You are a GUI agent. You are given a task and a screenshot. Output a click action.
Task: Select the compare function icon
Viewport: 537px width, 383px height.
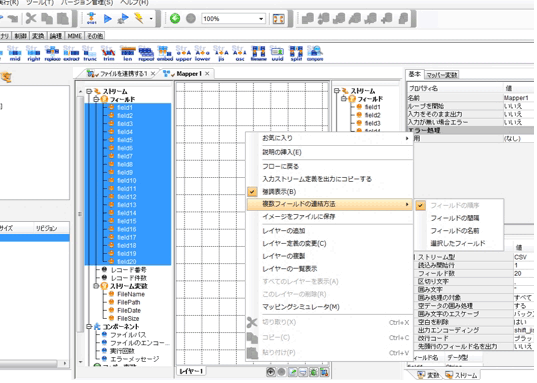[315, 53]
